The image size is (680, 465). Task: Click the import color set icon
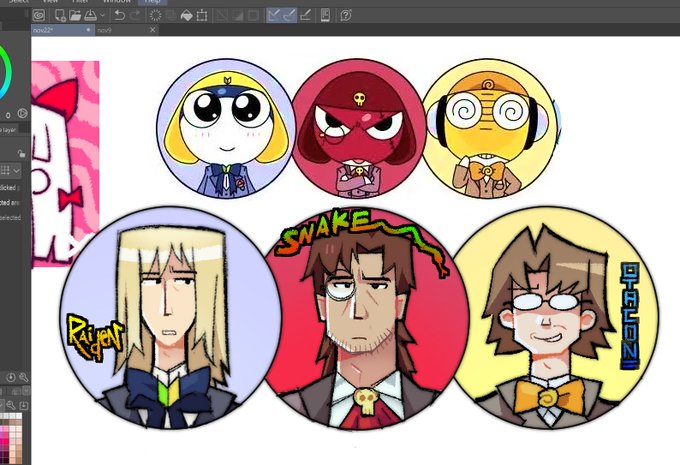click(23, 405)
